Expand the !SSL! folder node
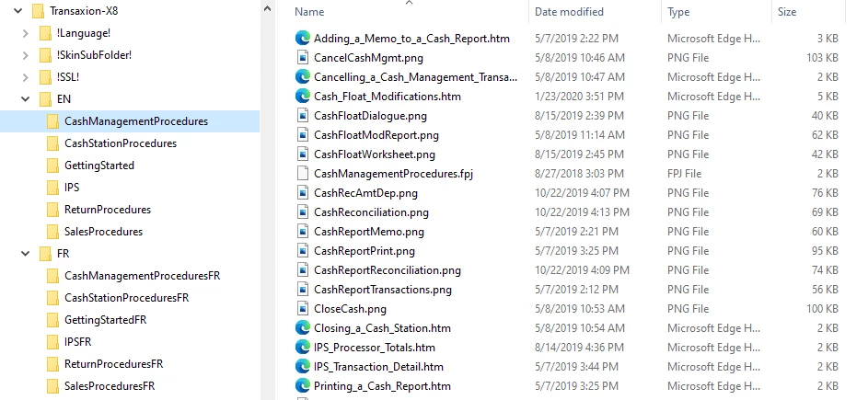 pos(26,77)
